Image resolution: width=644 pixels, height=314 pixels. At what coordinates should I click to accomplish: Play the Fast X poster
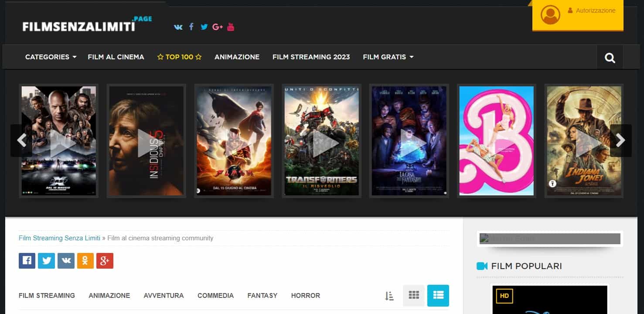59,141
